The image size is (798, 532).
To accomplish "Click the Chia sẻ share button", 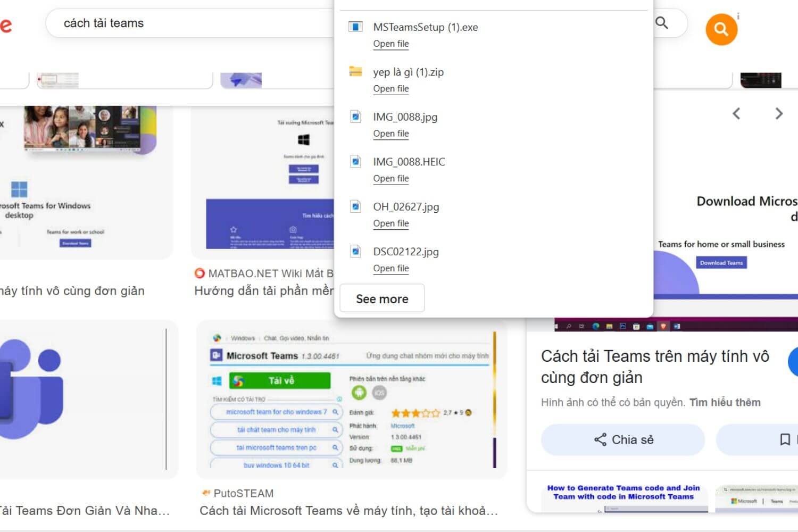I will point(623,439).
